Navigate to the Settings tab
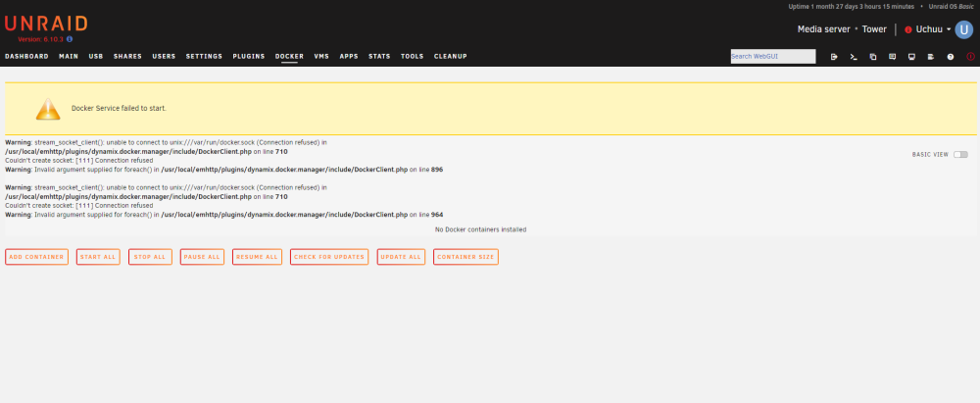This screenshot has width=980, height=403. pyautogui.click(x=204, y=56)
